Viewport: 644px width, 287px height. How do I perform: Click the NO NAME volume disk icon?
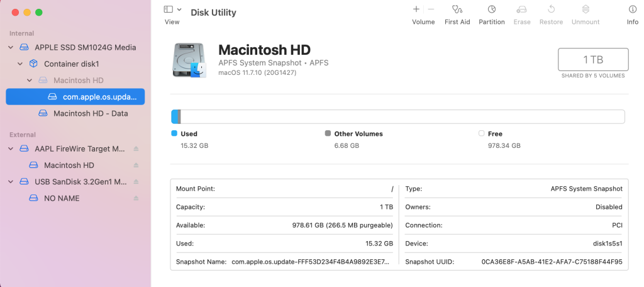pyautogui.click(x=33, y=198)
